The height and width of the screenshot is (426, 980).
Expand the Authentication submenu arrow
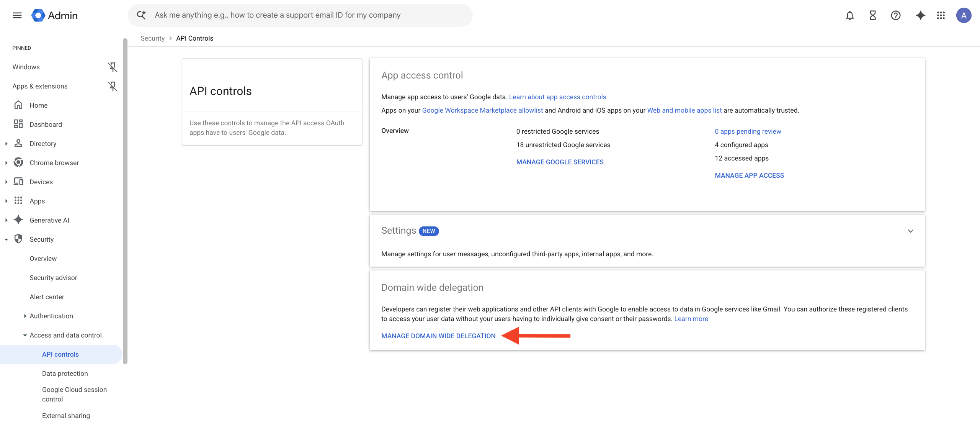pos(25,316)
